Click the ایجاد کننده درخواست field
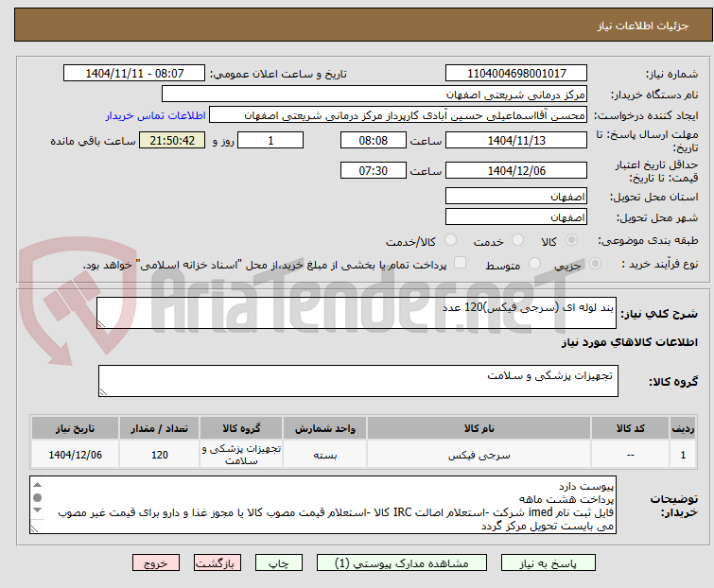 click(398, 115)
